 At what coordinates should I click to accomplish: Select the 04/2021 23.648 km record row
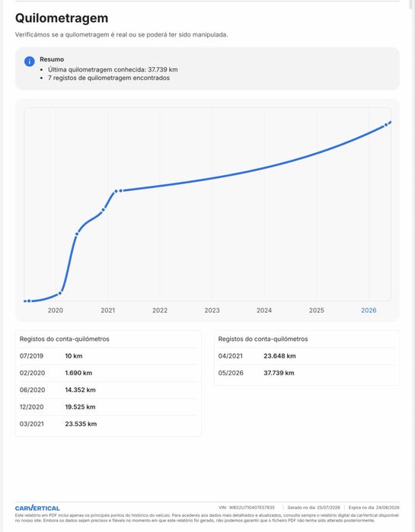coord(307,356)
